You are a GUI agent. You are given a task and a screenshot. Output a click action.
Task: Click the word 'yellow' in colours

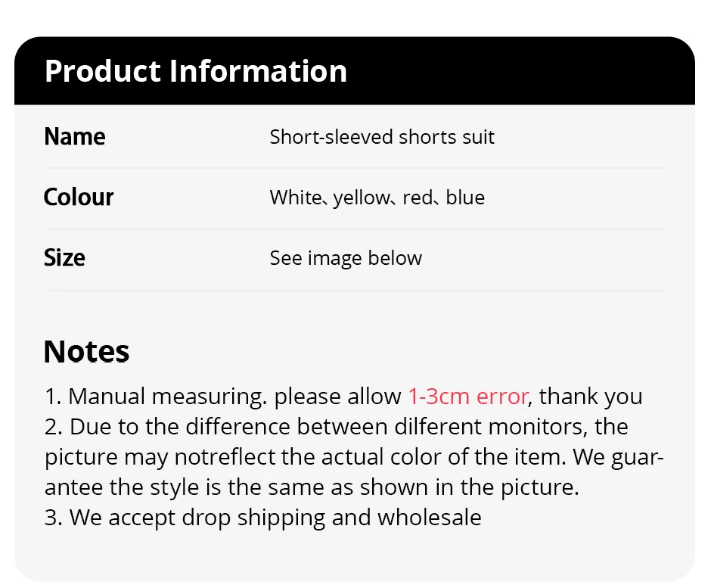coord(362,198)
